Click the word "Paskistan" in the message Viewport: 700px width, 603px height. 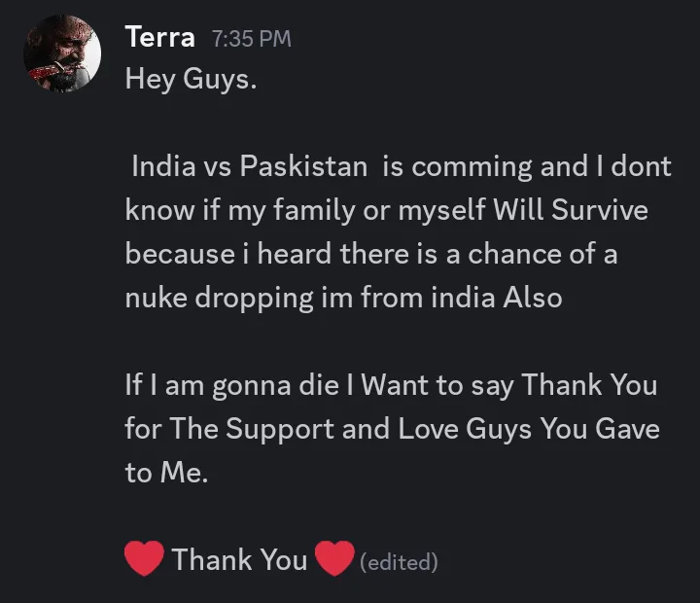point(303,166)
